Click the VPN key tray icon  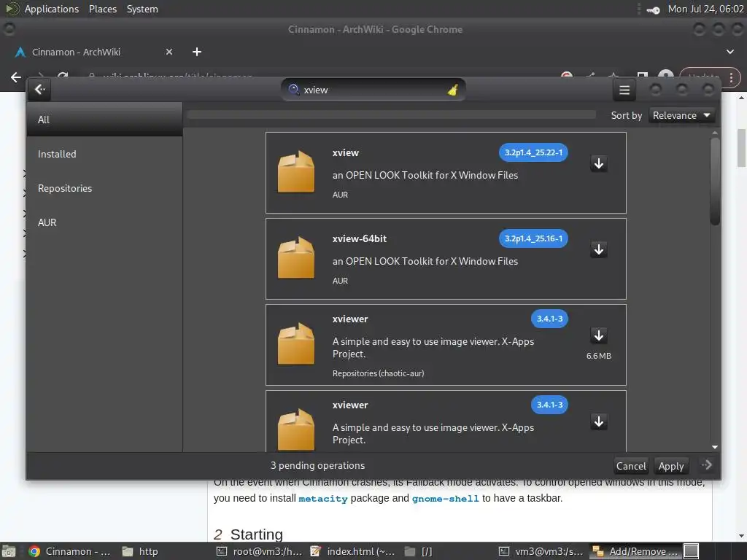coord(653,9)
